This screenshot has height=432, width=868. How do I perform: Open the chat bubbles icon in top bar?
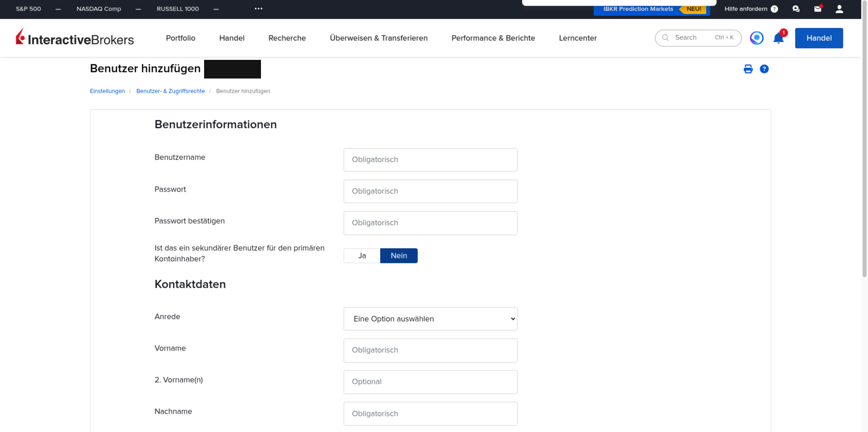point(796,9)
